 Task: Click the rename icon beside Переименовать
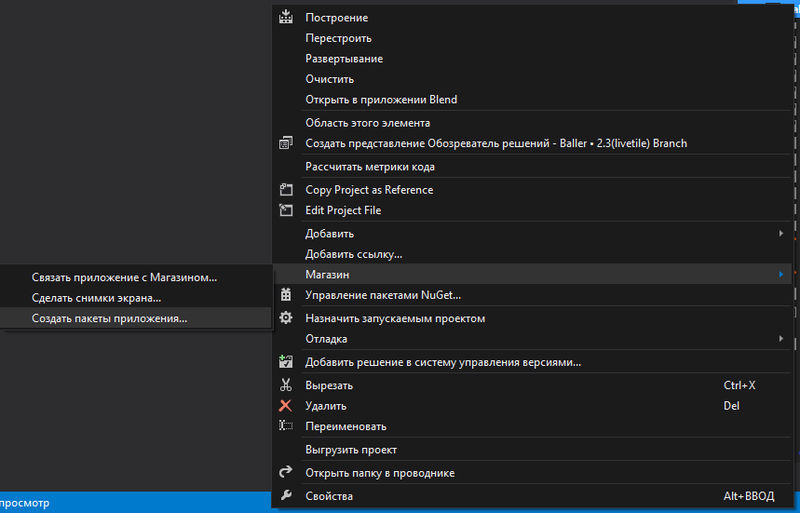tap(286, 426)
